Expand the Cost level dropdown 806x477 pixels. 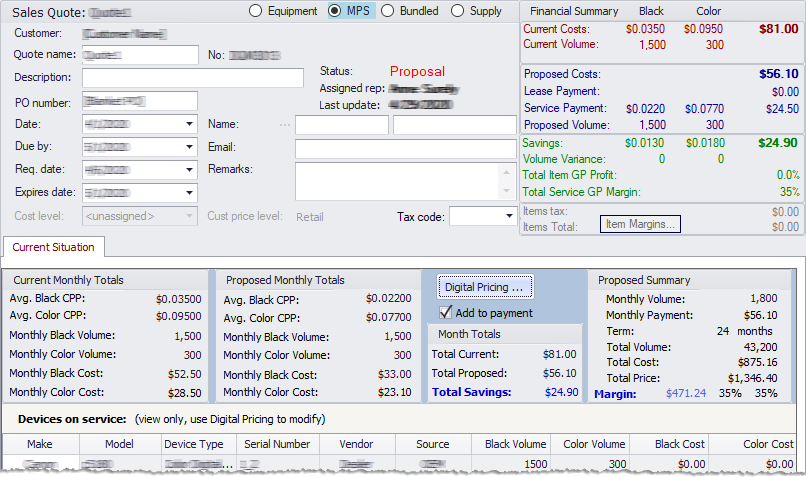(189, 216)
